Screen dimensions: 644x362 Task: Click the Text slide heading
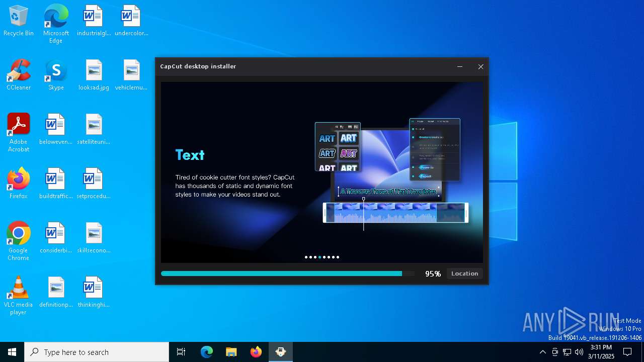click(x=190, y=155)
